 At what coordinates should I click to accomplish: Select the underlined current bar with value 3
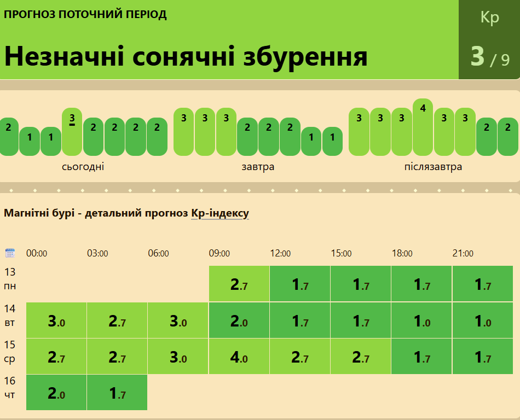pyautogui.click(x=72, y=131)
